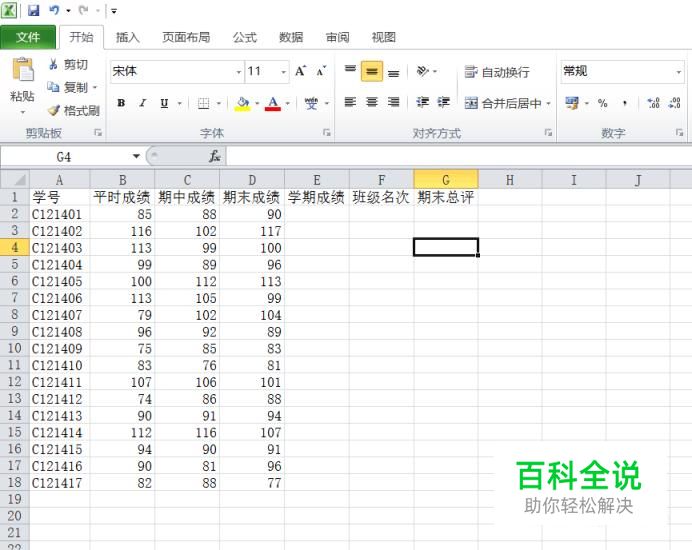Select column G header
692x550 pixels.
click(x=446, y=180)
